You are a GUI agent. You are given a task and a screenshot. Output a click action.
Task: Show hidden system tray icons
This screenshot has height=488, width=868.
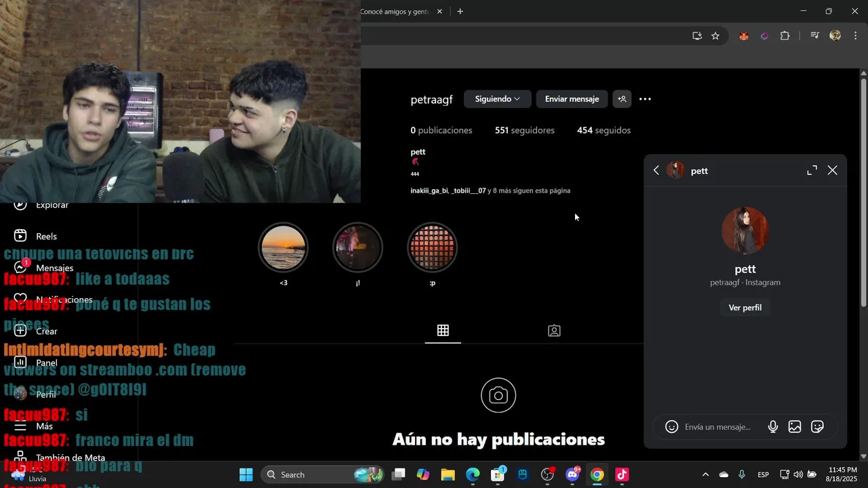pos(705,474)
